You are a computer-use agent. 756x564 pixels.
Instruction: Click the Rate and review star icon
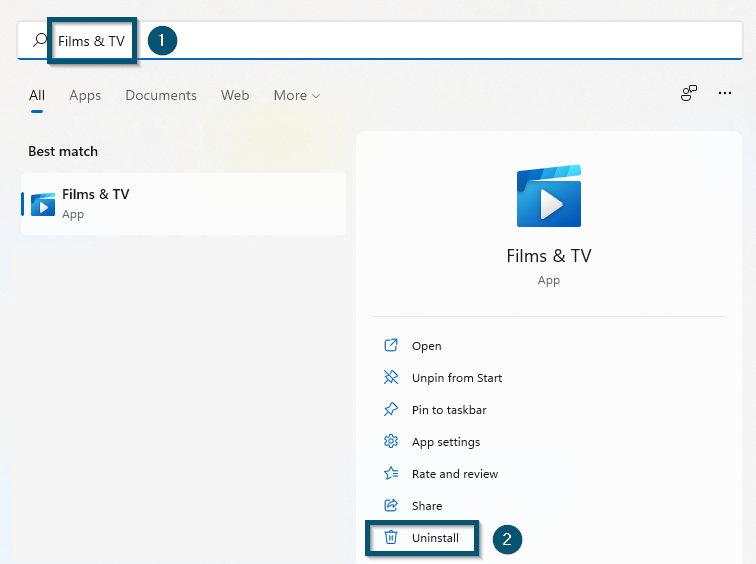(391, 473)
